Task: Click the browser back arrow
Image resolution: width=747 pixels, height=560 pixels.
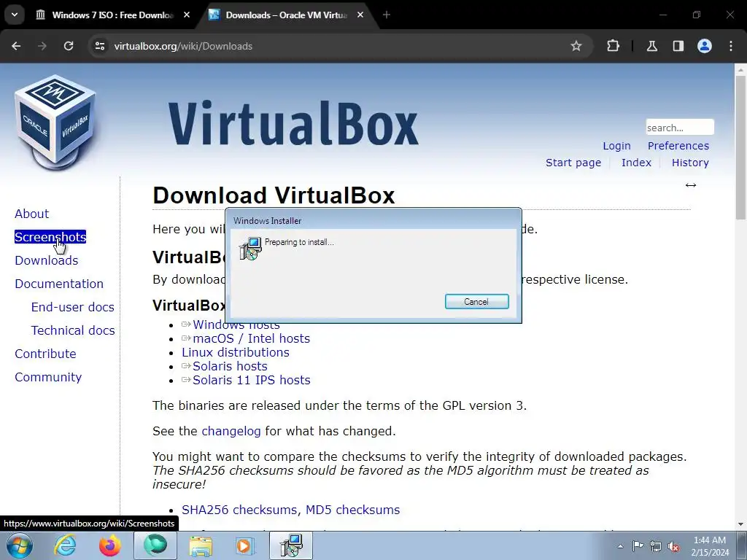Action: click(x=16, y=46)
